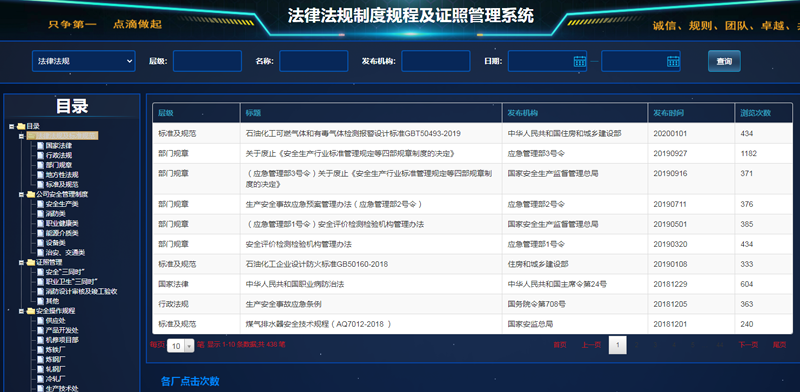
Task: Click into the 发布机构 input field
Action: coord(436,61)
